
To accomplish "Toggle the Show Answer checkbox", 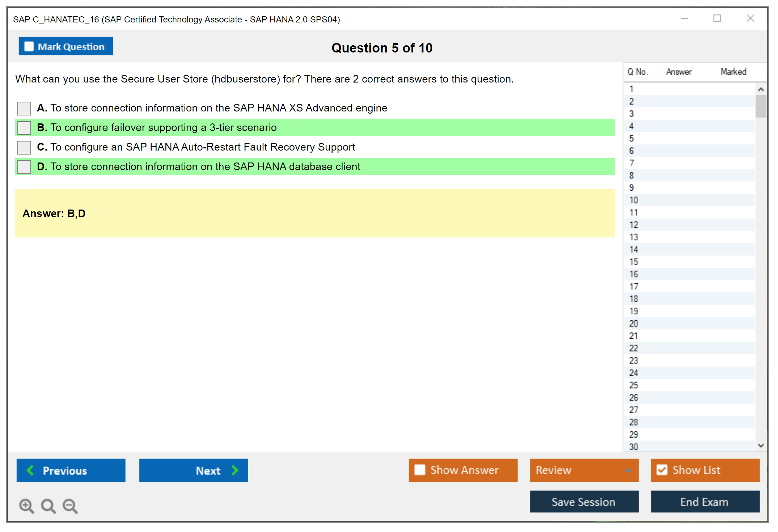I will coord(420,470).
